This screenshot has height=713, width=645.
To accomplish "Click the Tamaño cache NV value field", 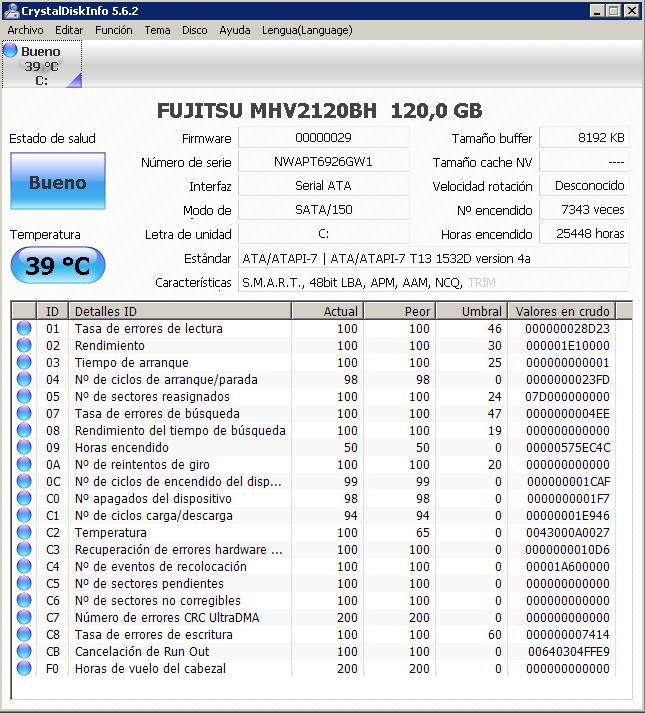I will coord(585,161).
